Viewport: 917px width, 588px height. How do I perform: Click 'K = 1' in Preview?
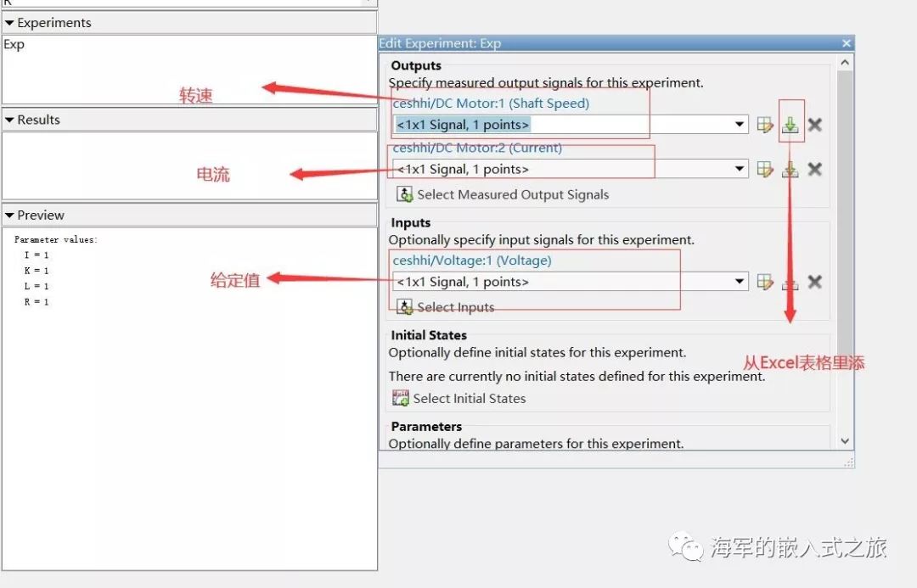(x=37, y=271)
